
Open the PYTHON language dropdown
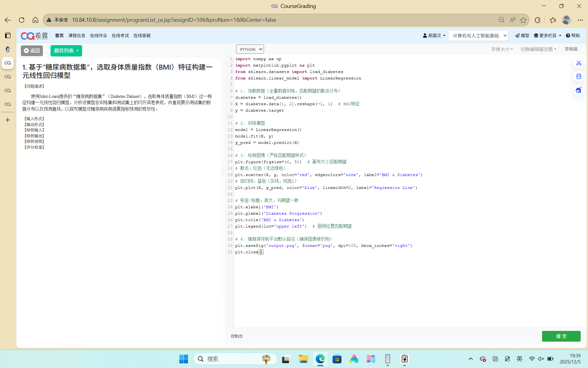[250, 49]
